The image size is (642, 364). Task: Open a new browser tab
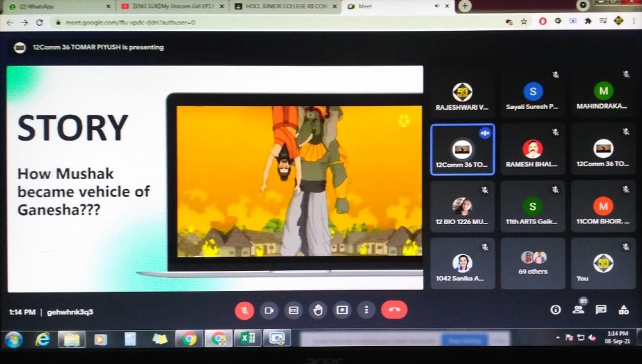point(465,6)
